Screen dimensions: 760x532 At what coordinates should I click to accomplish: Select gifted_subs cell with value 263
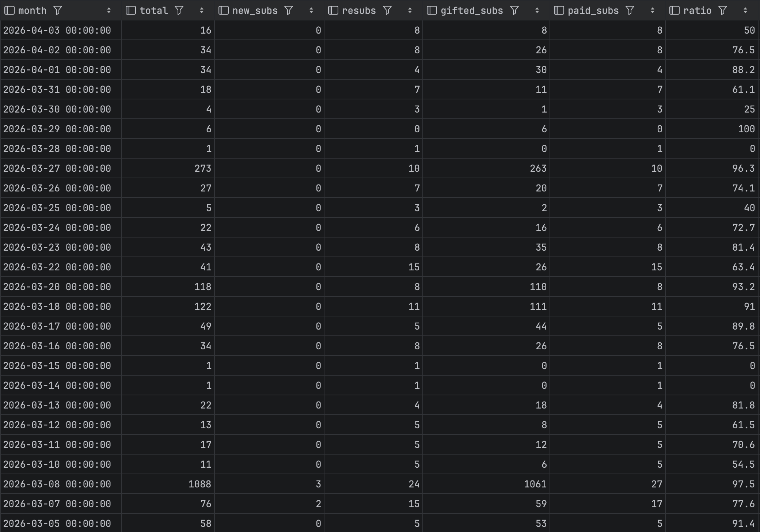point(538,168)
